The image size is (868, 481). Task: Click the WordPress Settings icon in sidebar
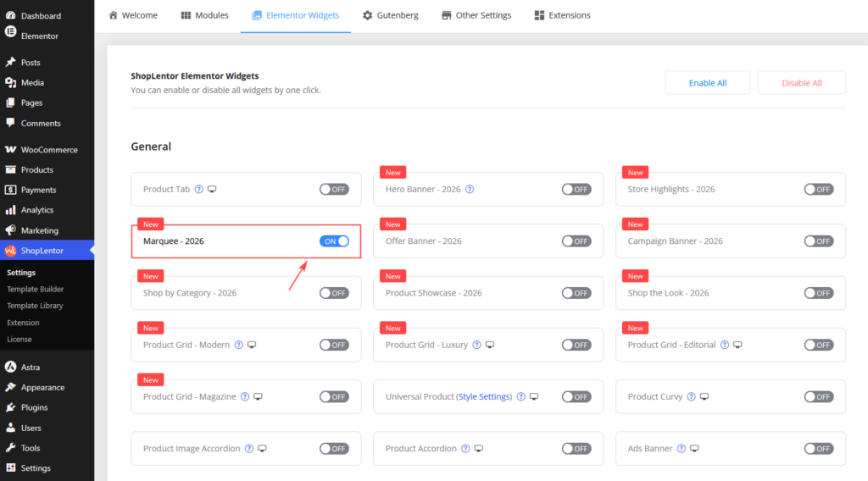coord(10,467)
